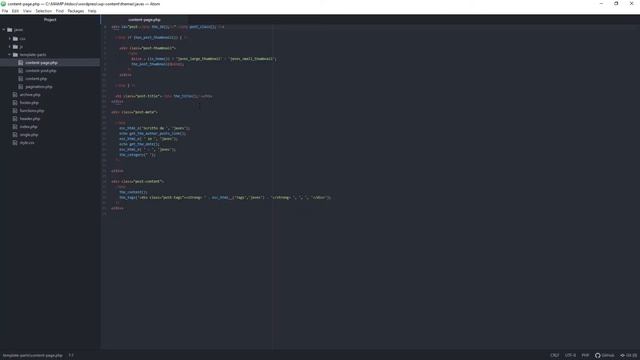Select the content-page.php editor tab
This screenshot has width=640, height=360.
[144, 20]
